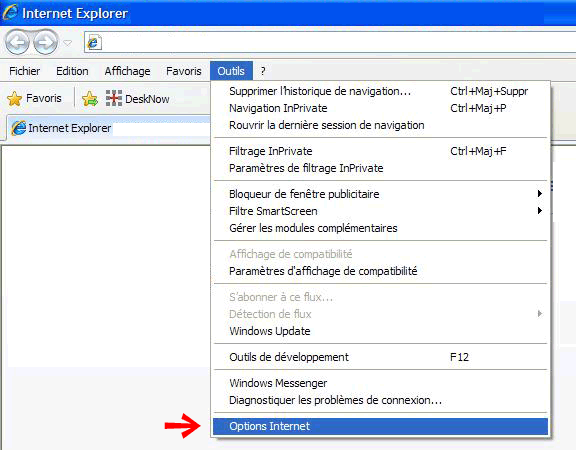Expand the Filtre SmartScreen submenu
Image resolution: width=576 pixels, height=450 pixels.
click(x=381, y=211)
